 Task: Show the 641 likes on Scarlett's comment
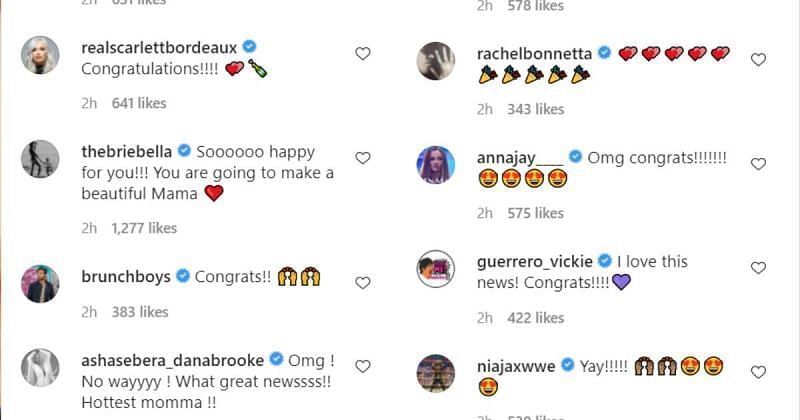139,103
